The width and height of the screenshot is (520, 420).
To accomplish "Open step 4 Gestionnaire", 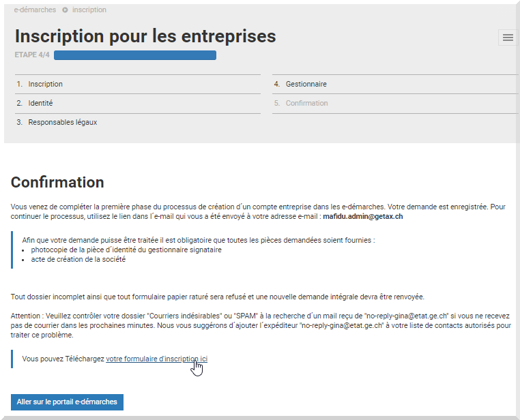I will [x=395, y=84].
